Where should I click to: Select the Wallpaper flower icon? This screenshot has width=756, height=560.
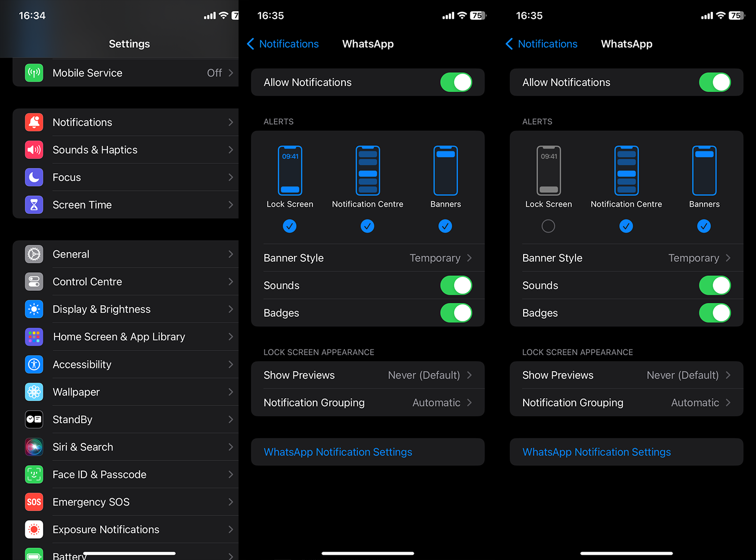coord(34,392)
